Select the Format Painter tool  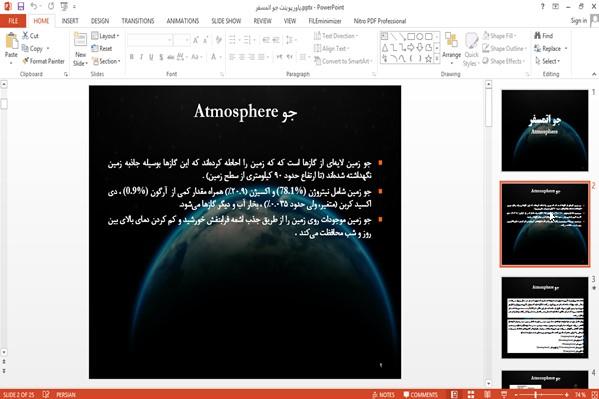point(44,61)
